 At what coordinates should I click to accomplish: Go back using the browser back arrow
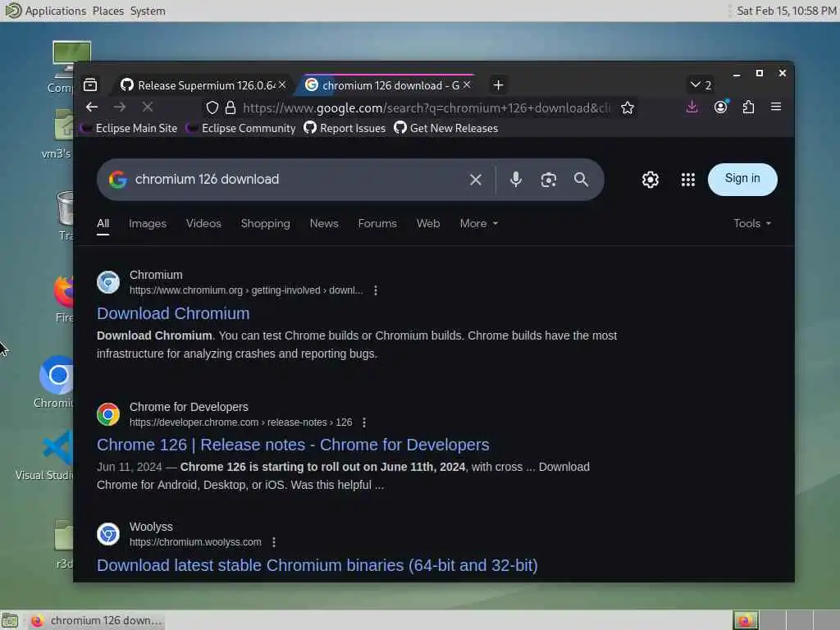92,107
